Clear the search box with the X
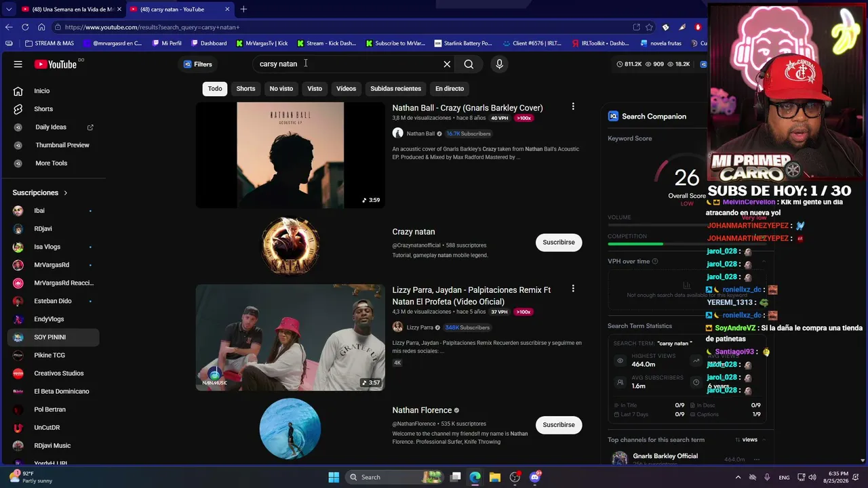The width and height of the screenshot is (868, 488). pos(447,64)
